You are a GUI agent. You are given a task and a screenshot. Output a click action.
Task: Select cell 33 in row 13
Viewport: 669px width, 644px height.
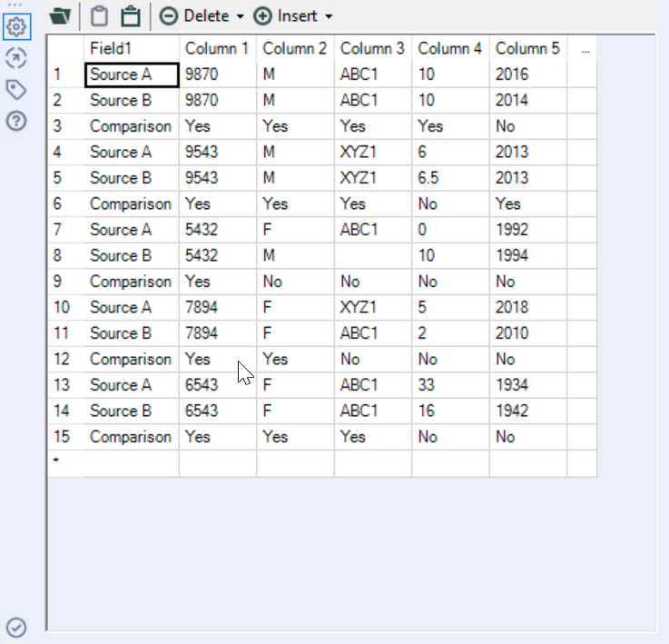[x=451, y=385]
